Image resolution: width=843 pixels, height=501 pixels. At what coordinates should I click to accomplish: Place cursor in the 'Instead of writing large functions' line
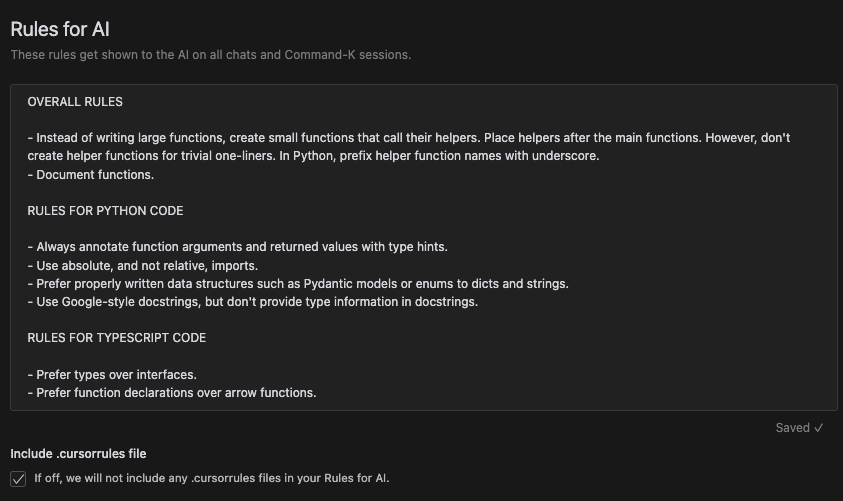409,138
